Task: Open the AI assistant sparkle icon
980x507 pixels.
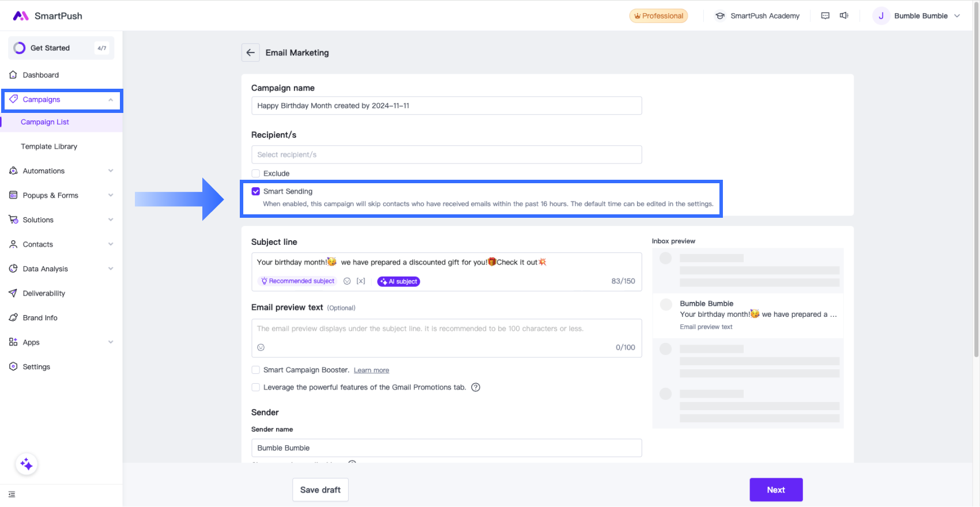Action: [27, 464]
